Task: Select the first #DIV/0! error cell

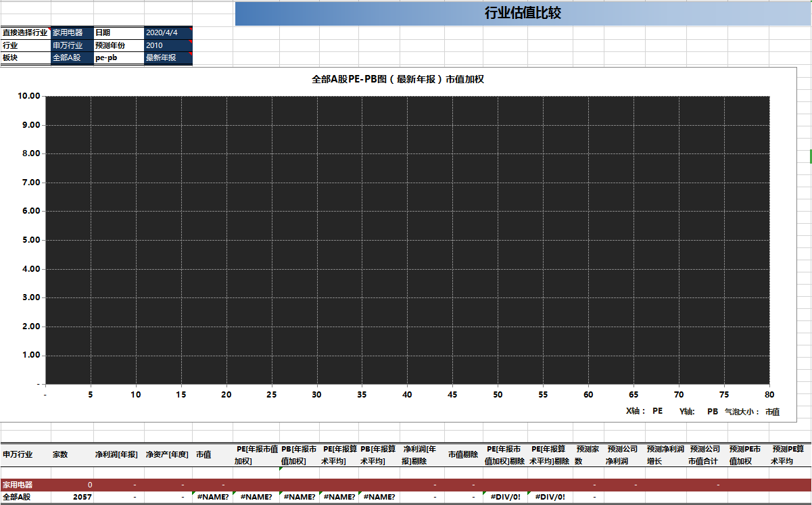Action: pos(505,497)
